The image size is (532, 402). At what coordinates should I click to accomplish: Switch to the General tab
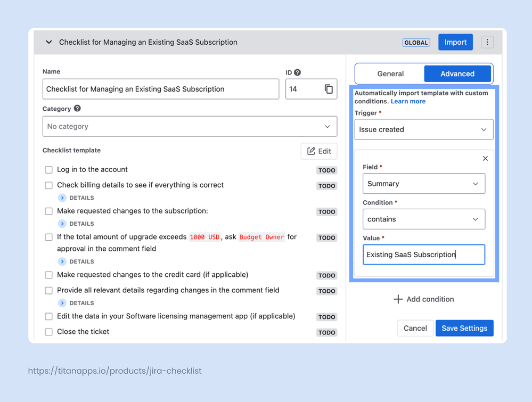[x=389, y=73]
